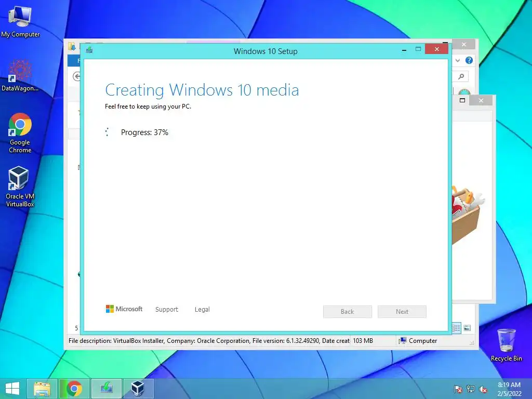532x399 pixels.
Task: Launch Google Chrome from the desktop
Action: pos(20,133)
